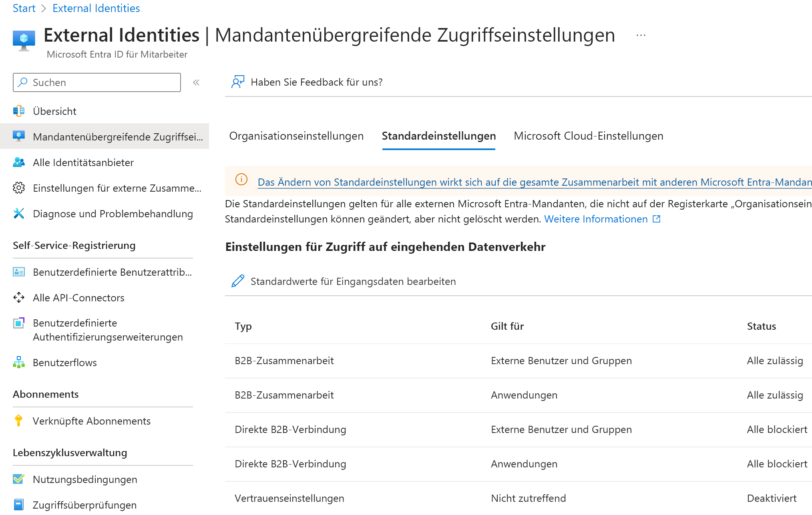812x515 pixels.
Task: Select Direkte B2B-Verbindung row for Externe Benutzer
Action: click(x=519, y=429)
